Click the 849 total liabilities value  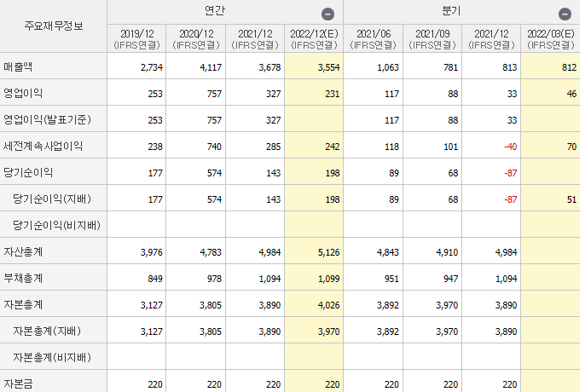pos(155,279)
